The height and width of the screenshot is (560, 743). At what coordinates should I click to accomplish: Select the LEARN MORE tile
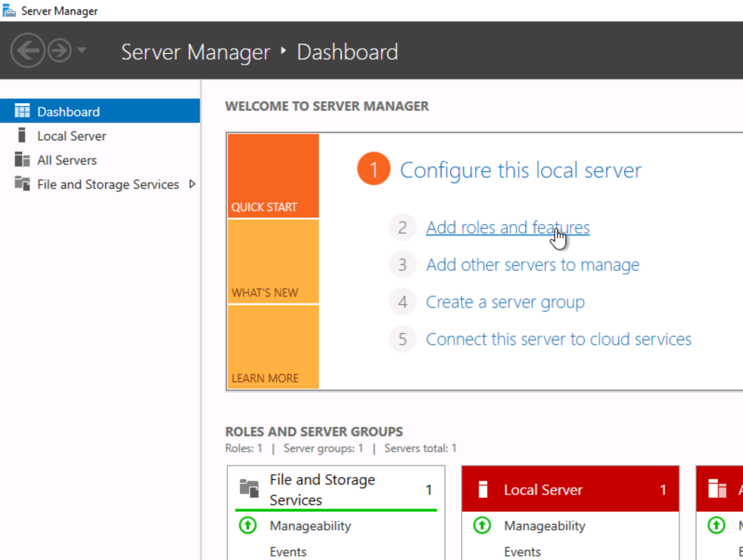(x=273, y=347)
